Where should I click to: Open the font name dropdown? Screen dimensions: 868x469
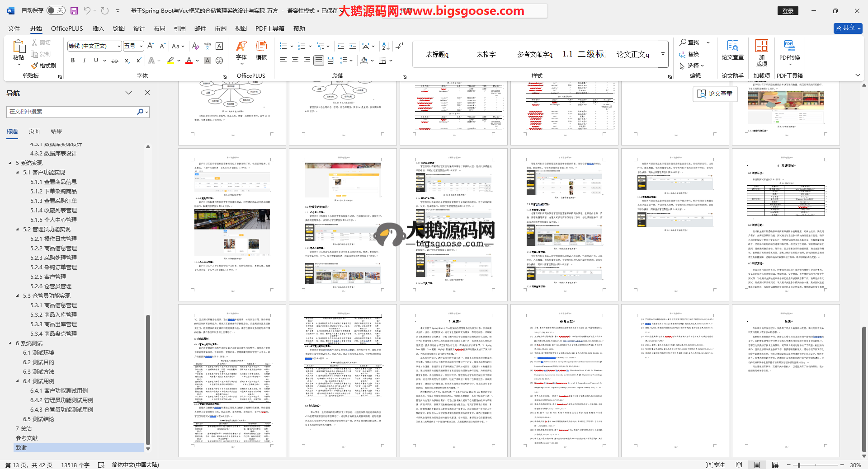point(119,46)
